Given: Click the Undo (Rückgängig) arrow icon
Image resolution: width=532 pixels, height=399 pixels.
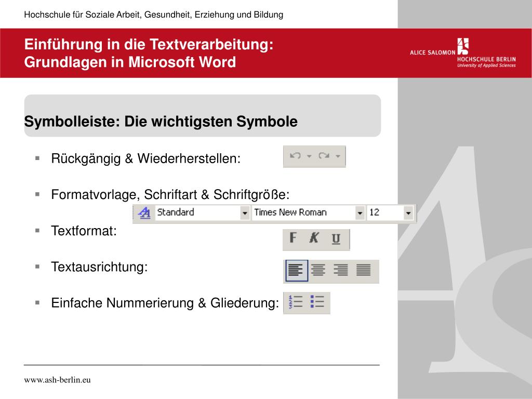Looking at the screenshot, I should point(295,156).
